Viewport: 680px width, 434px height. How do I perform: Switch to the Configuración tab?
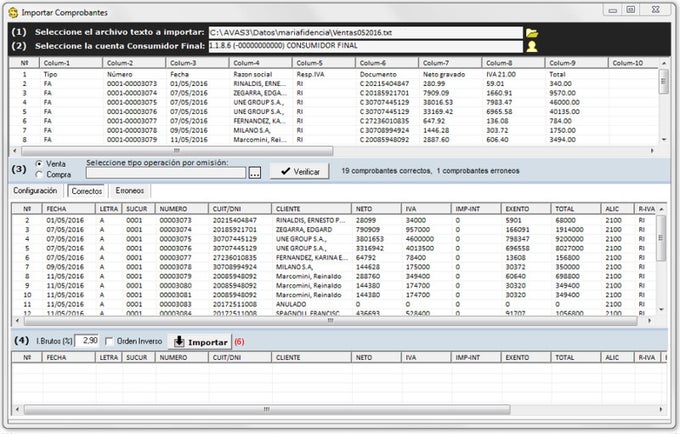[35, 191]
